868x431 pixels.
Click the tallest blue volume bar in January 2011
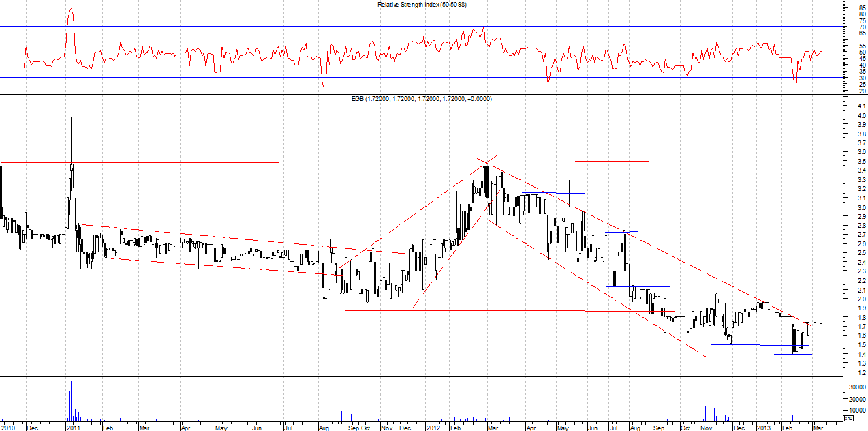point(71,402)
